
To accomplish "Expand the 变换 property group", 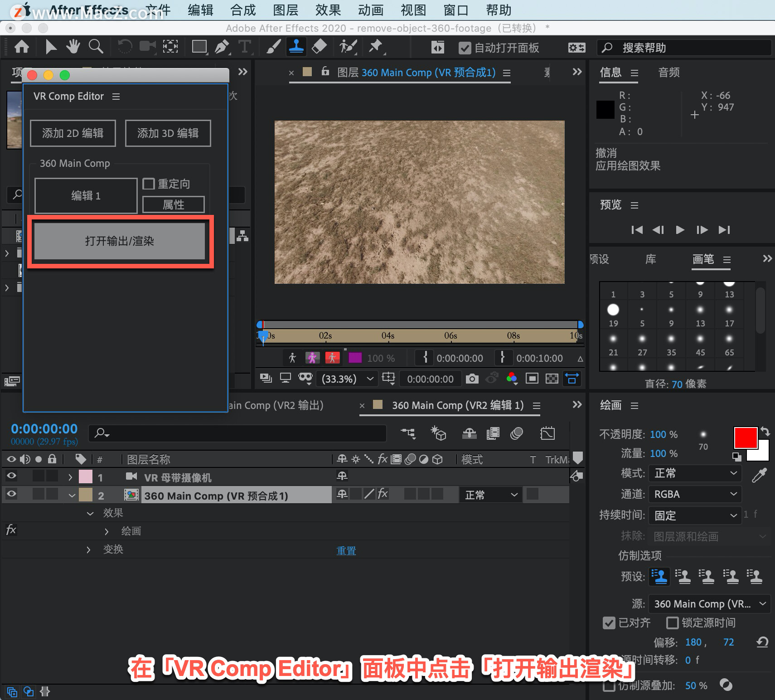I will click(88, 549).
